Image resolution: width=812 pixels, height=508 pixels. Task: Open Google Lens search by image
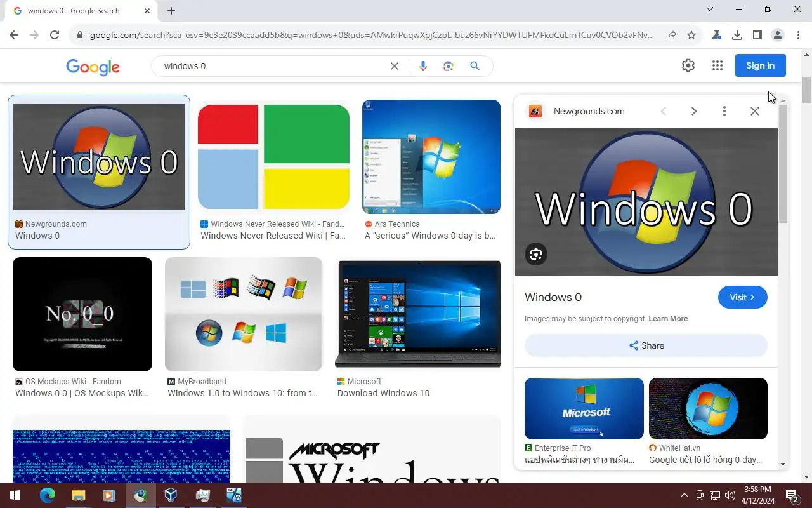(449, 66)
